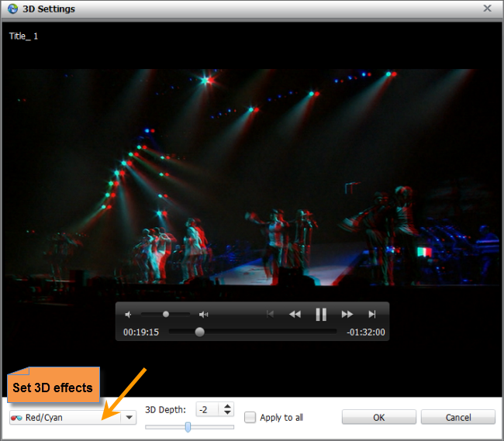Click the 3D Depth slider handle
Image resolution: width=504 pixels, height=441 pixels.
click(188, 427)
